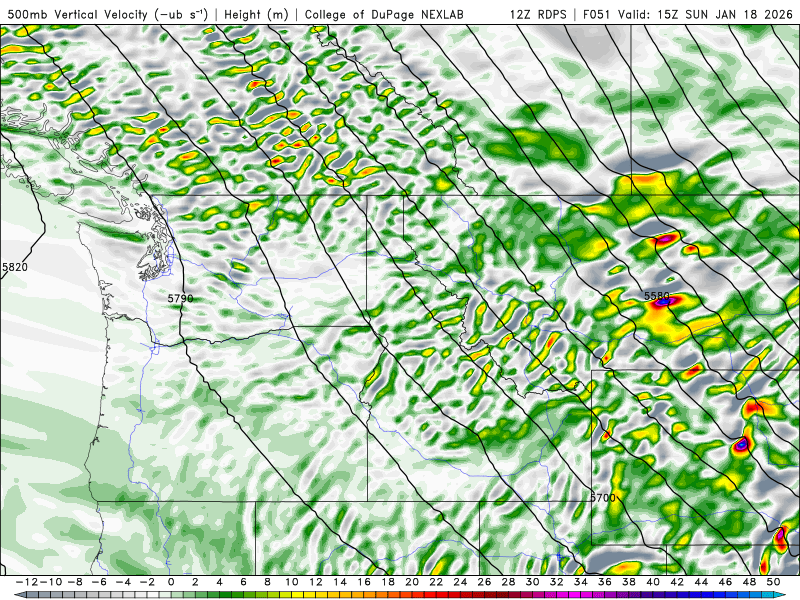Click the 22 value on color scale
The width and height of the screenshot is (800, 600).
436,582
